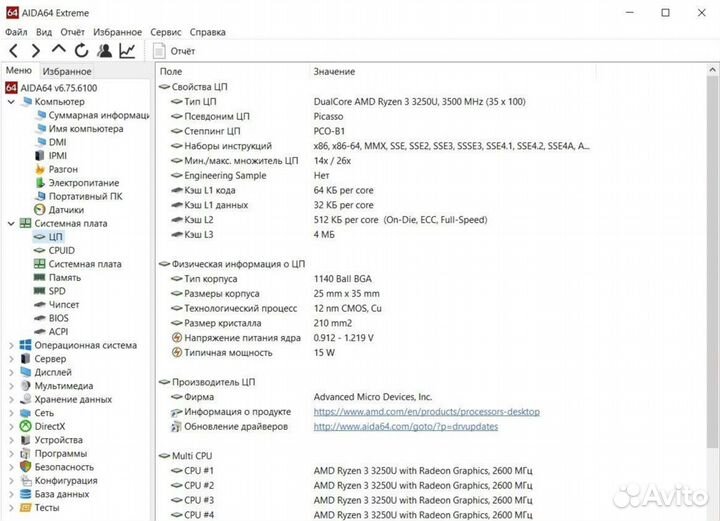
Task: Collapse the Компьютер tree node
Action: pos(11,101)
